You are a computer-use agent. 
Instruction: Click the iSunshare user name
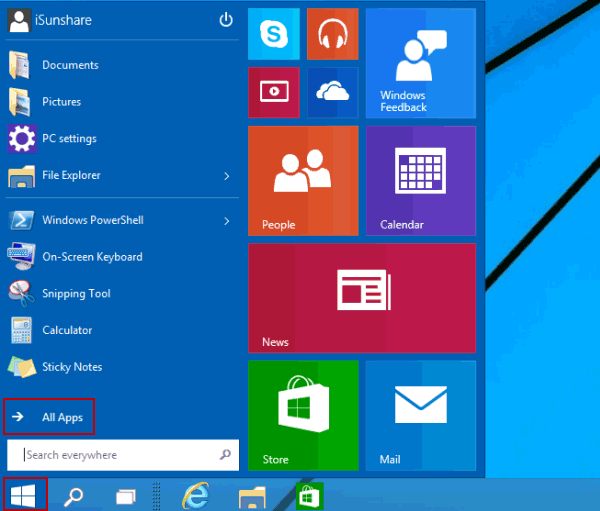click(63, 20)
